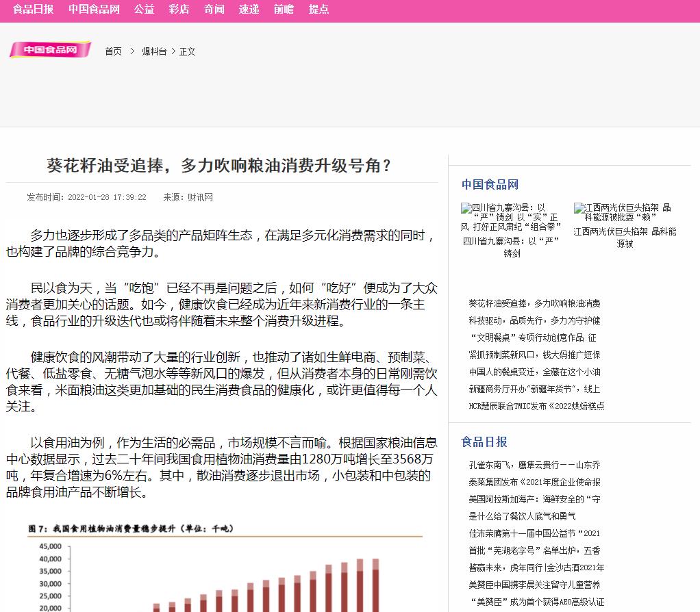700x612 pixels.
Task: Go to 速递 section in top nav
Action: click(249, 9)
